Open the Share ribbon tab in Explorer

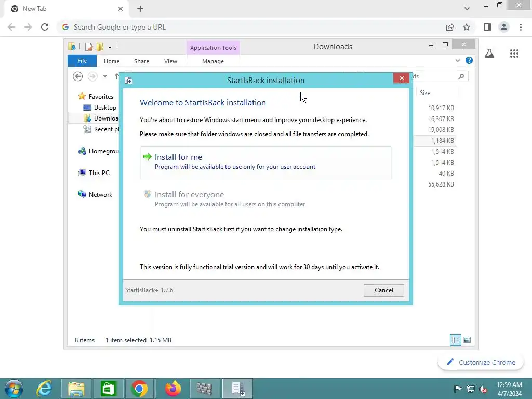(141, 61)
